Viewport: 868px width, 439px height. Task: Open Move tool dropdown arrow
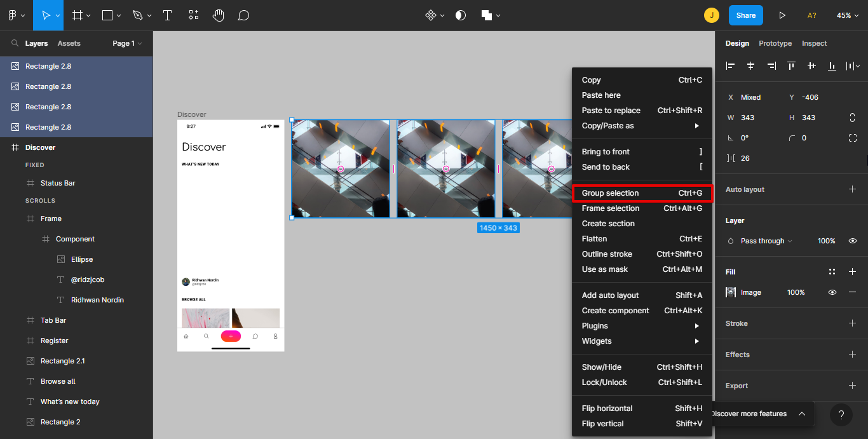tap(58, 15)
